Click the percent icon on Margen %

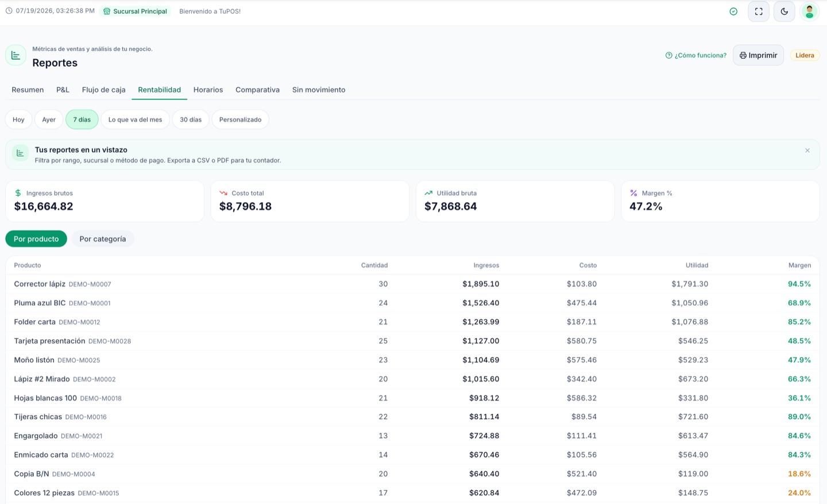click(x=633, y=193)
